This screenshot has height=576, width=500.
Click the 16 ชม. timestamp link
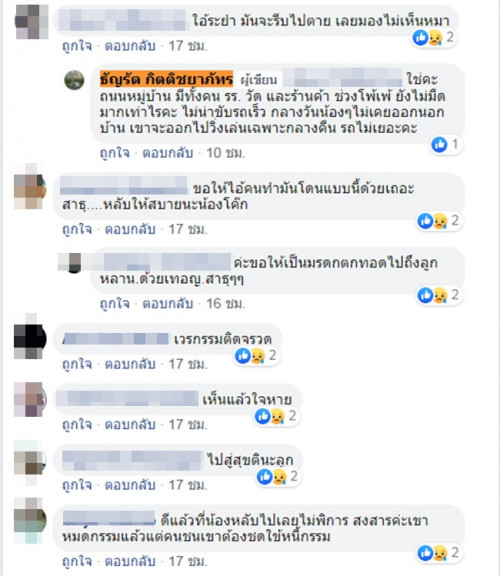225,304
